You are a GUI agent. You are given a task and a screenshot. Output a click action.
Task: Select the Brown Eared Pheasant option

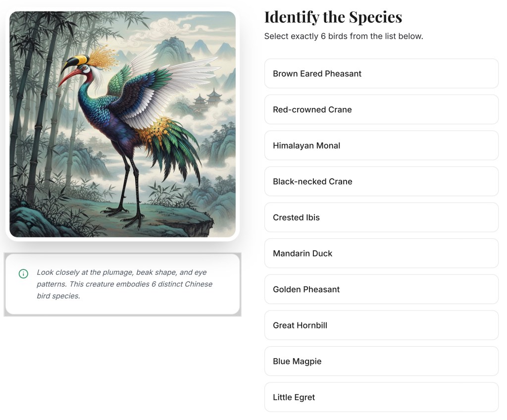click(381, 74)
